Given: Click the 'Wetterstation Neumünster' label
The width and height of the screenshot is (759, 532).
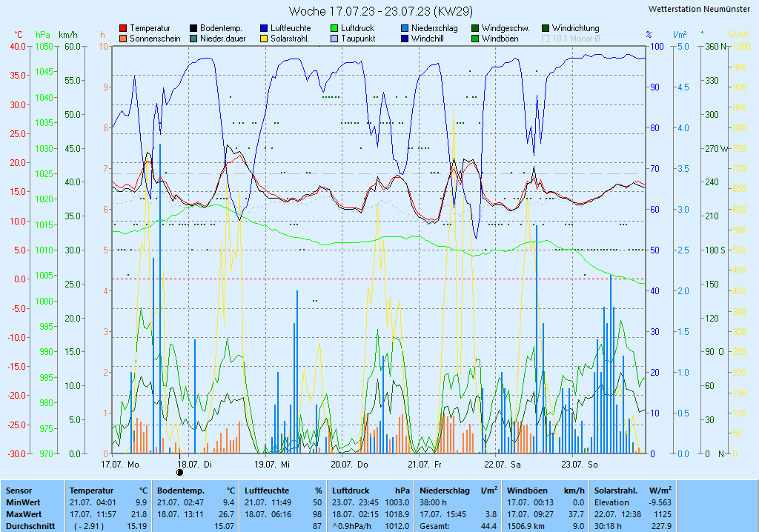Looking at the screenshot, I should 700,9.
